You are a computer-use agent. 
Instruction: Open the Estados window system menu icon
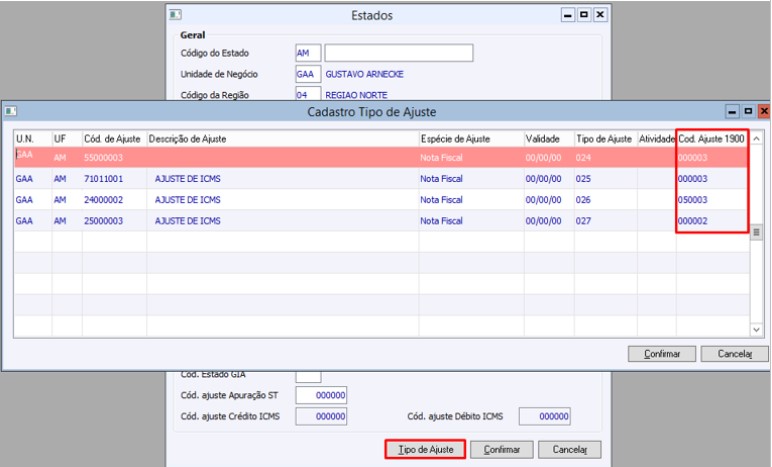[175, 15]
